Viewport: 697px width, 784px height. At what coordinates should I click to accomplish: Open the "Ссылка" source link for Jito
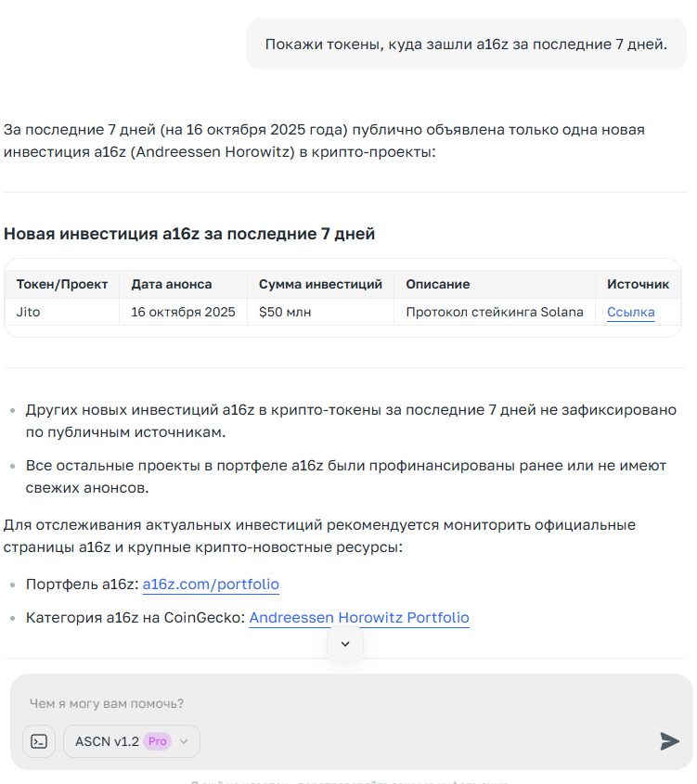pyautogui.click(x=630, y=312)
